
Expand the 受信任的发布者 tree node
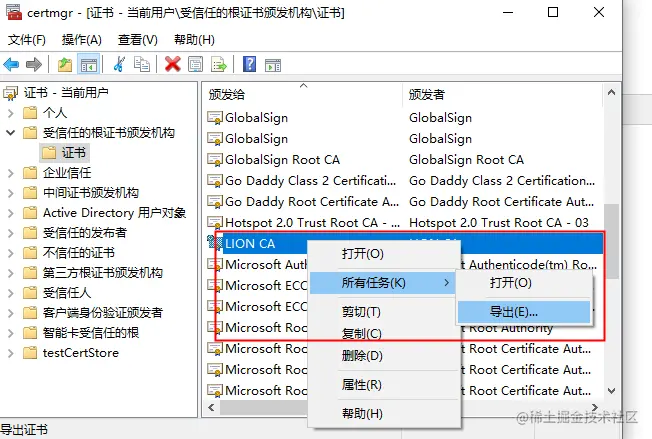(x=11, y=233)
